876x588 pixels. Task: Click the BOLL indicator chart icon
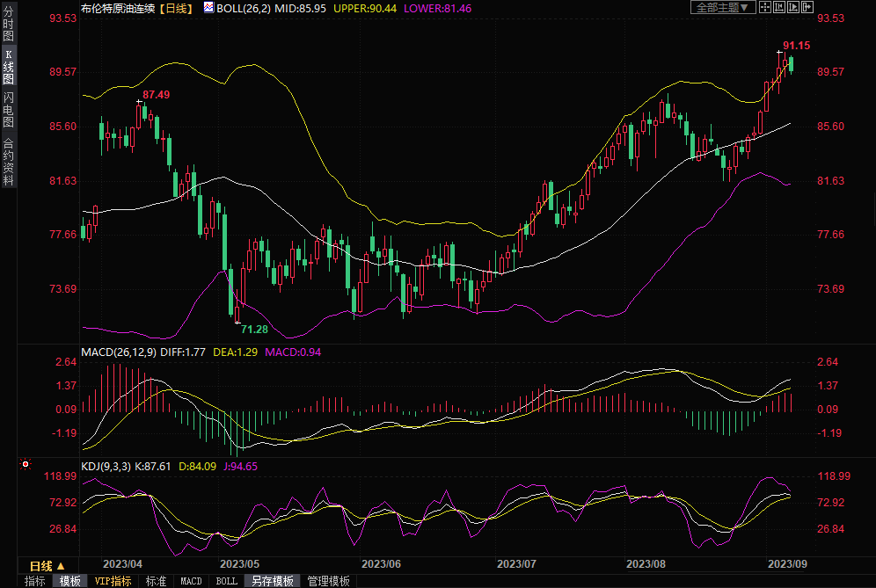point(208,7)
